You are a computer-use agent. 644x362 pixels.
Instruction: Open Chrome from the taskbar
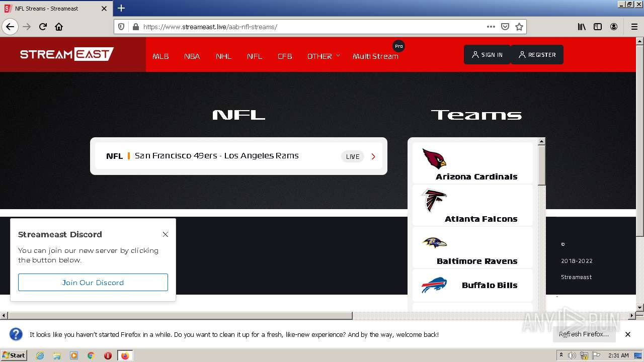pyautogui.click(x=91, y=355)
